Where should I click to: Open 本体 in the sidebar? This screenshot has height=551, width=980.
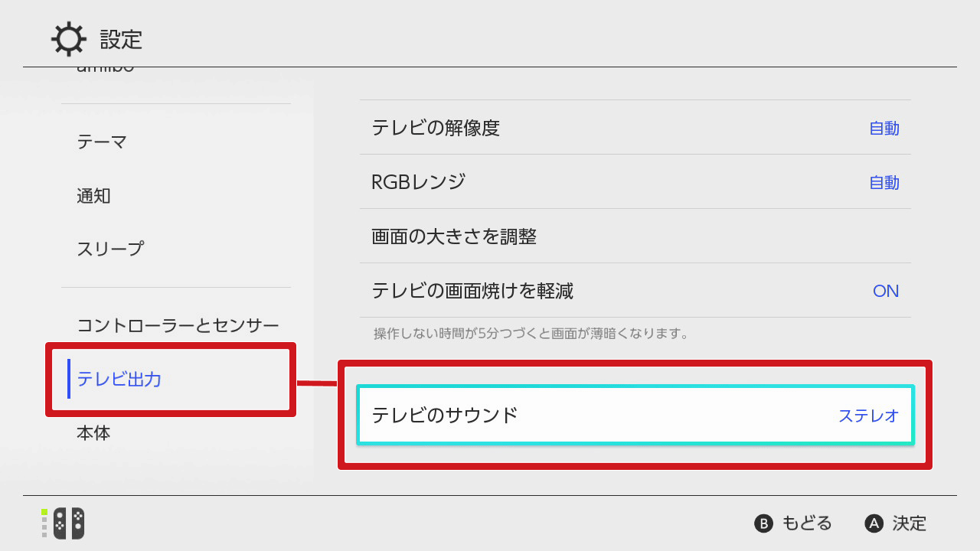pos(93,433)
